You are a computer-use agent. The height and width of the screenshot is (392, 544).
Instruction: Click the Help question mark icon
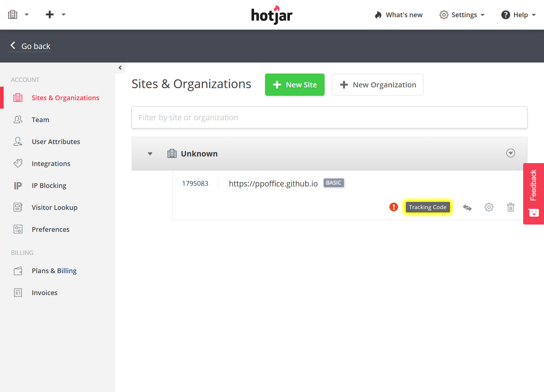[x=506, y=15]
